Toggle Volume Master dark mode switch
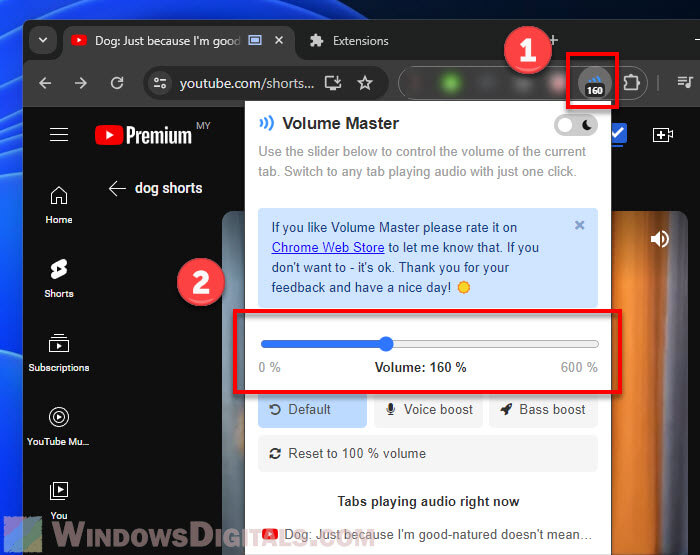700x555 pixels. [576, 125]
